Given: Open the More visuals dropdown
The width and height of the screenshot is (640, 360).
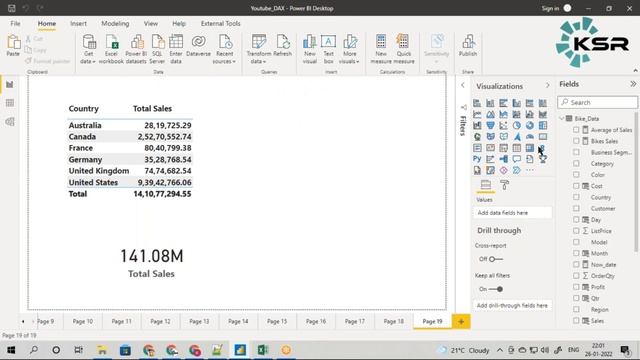Looking at the screenshot, I should (349, 58).
